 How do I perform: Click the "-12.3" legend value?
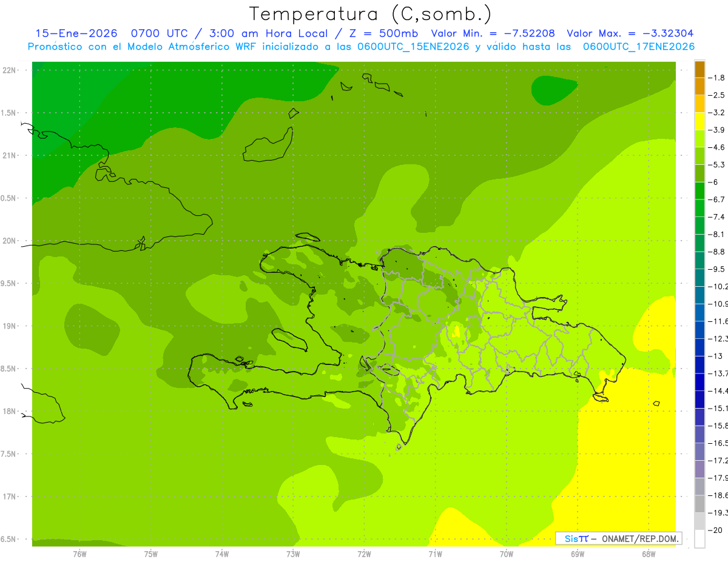[x=718, y=338]
